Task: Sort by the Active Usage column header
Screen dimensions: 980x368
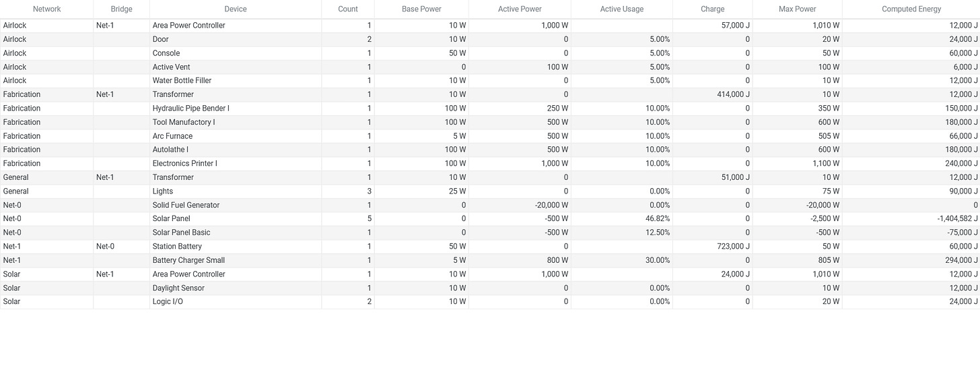Action: (622, 9)
